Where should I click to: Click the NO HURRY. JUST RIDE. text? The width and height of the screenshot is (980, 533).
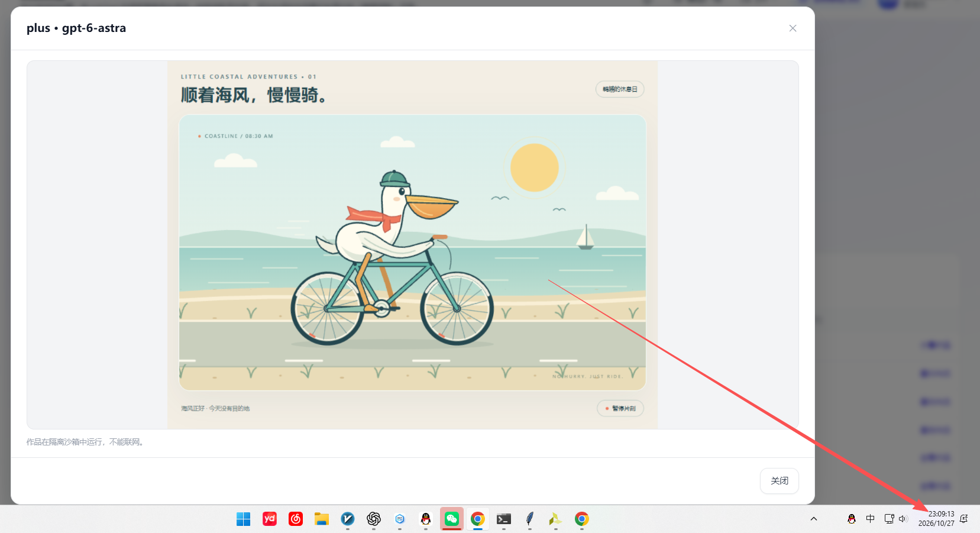tap(587, 376)
